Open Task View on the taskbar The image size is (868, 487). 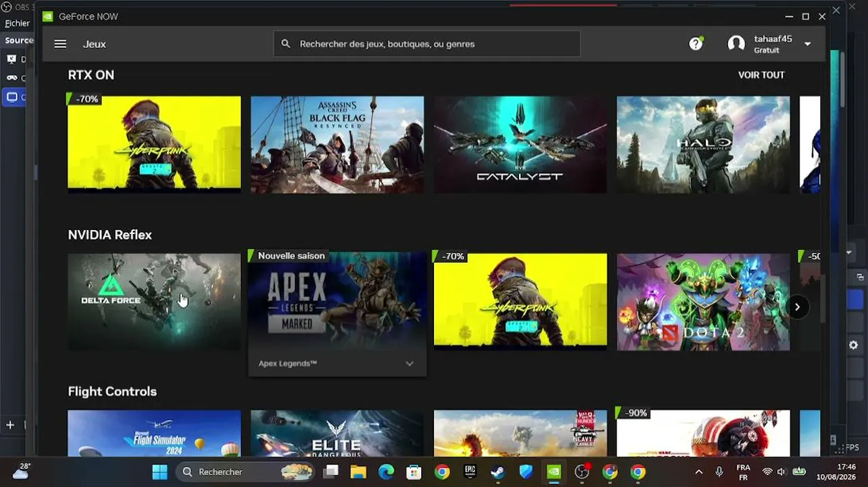tap(331, 472)
